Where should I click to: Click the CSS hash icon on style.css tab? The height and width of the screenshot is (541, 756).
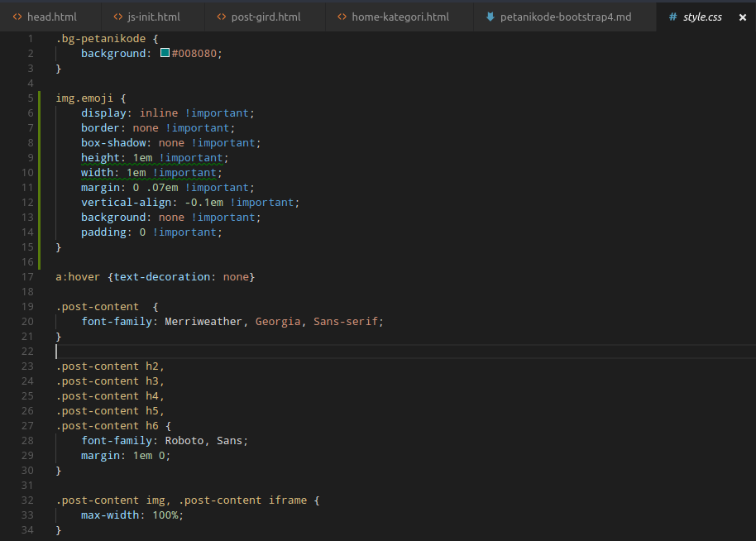tap(673, 15)
